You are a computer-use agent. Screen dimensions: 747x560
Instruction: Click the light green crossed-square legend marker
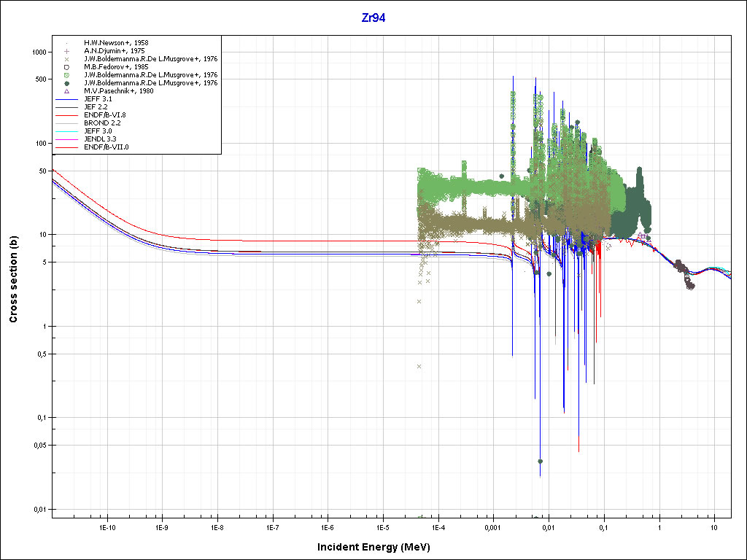coord(66,75)
